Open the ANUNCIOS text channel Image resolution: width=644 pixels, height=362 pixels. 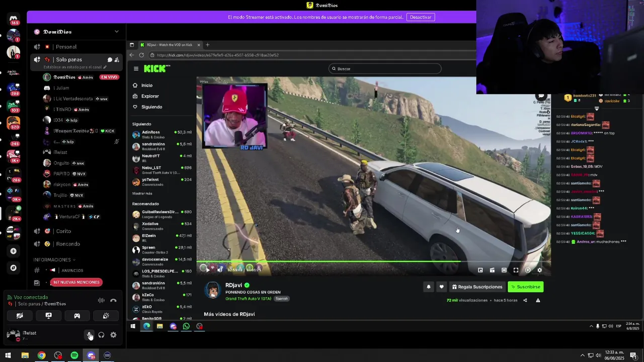tap(76, 270)
